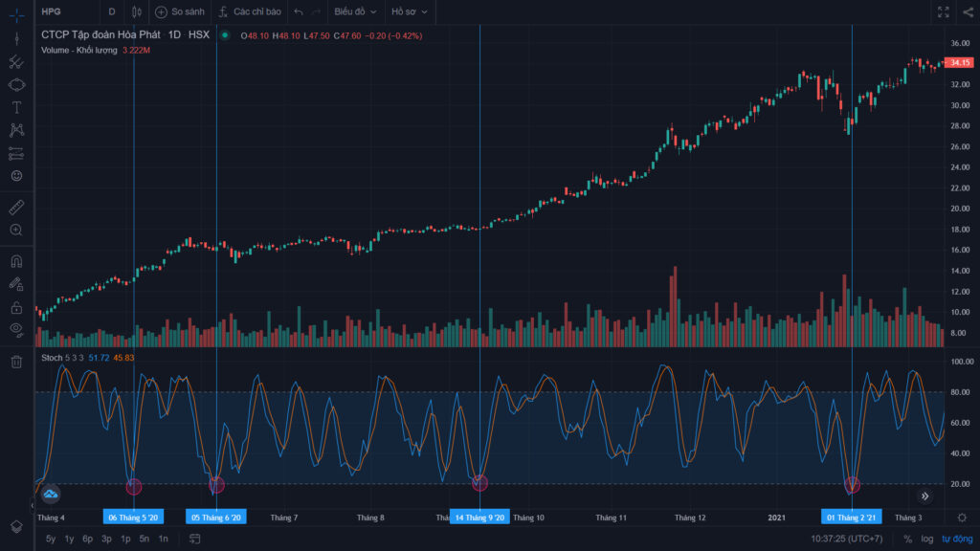The height and width of the screenshot is (551, 980).
Task: Jump to latest bar with double arrow
Action: pos(925,496)
